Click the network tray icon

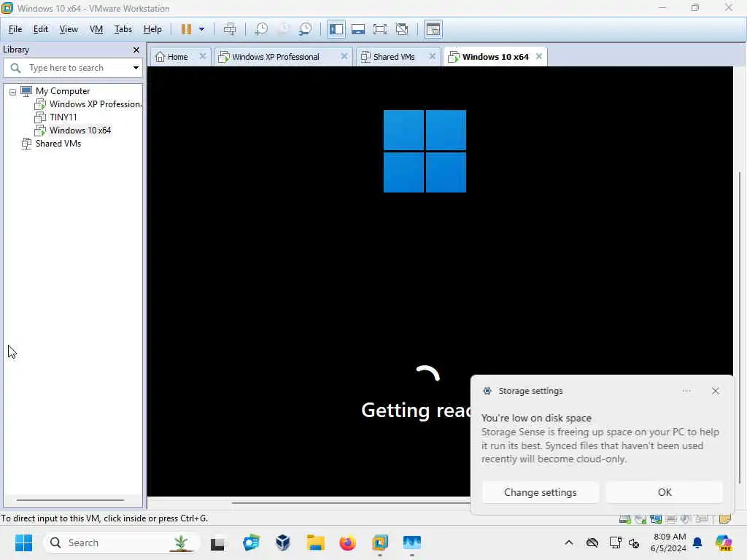615,542
